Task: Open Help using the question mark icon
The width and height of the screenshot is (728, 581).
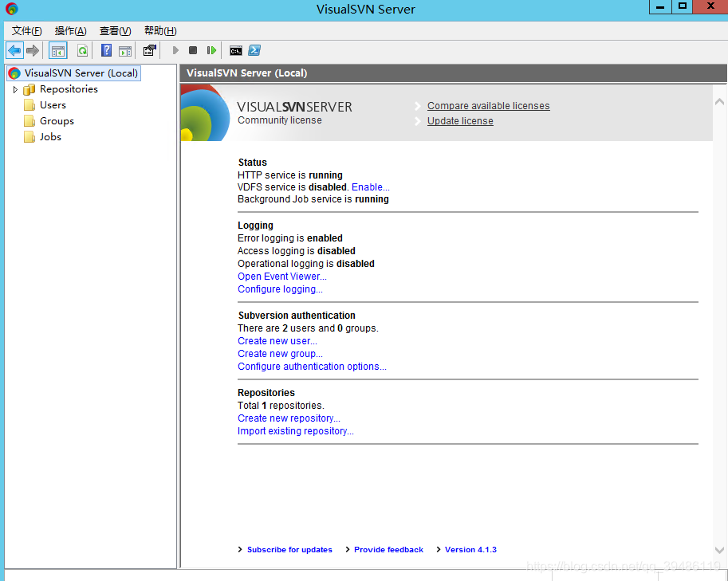Action: tap(105, 49)
